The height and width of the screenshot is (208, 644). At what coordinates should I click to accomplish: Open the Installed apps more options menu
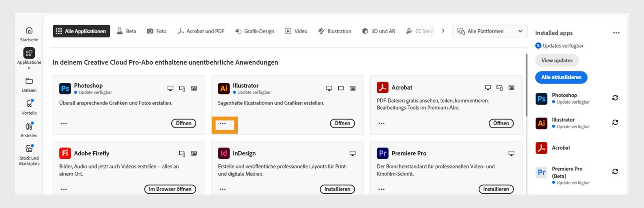(616, 33)
